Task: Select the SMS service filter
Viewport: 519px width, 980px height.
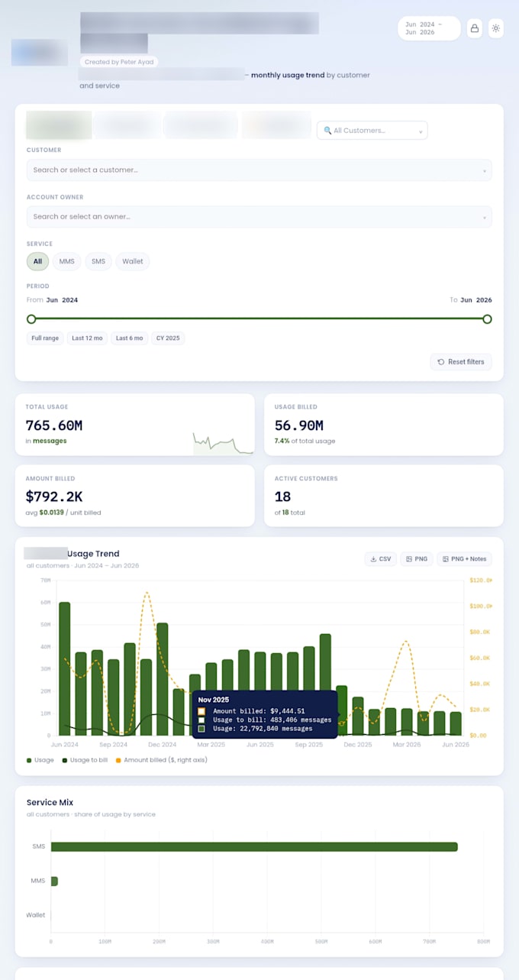Action: [98, 261]
